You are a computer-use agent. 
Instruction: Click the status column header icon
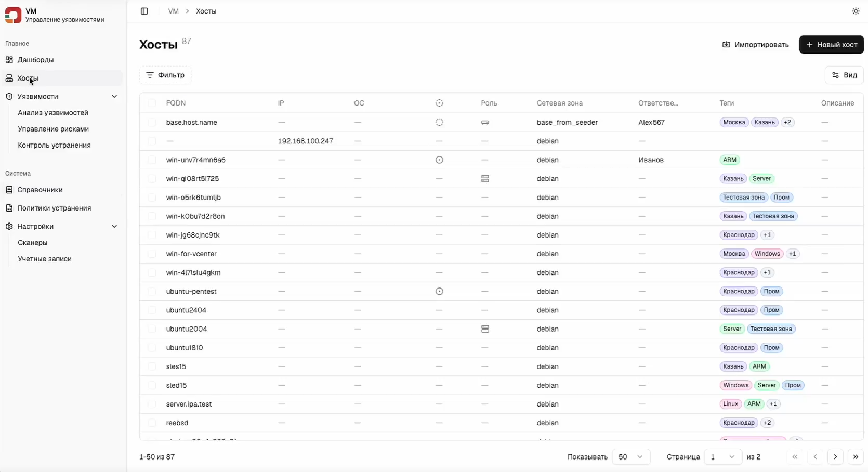pyautogui.click(x=439, y=103)
